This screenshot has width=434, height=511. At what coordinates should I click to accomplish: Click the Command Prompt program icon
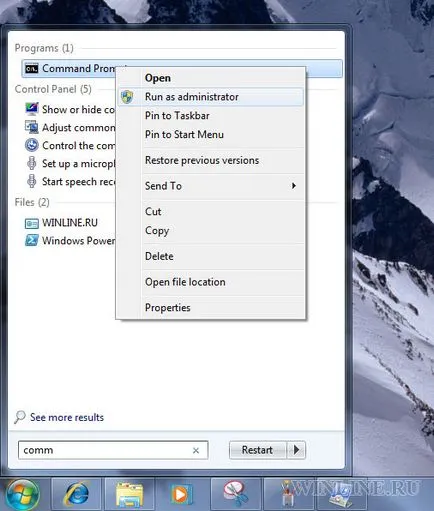pos(31,69)
